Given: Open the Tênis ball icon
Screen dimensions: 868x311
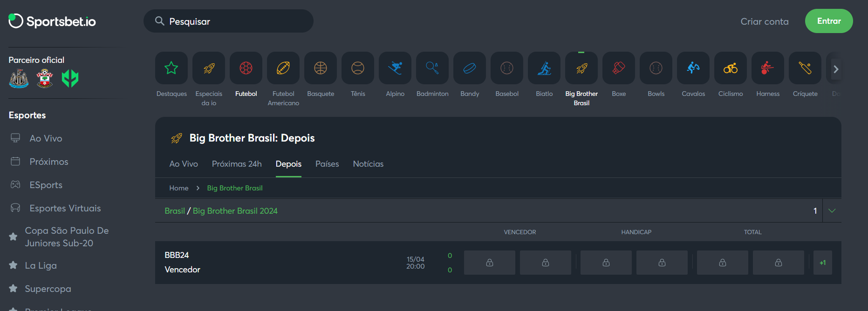Looking at the screenshot, I should [358, 68].
